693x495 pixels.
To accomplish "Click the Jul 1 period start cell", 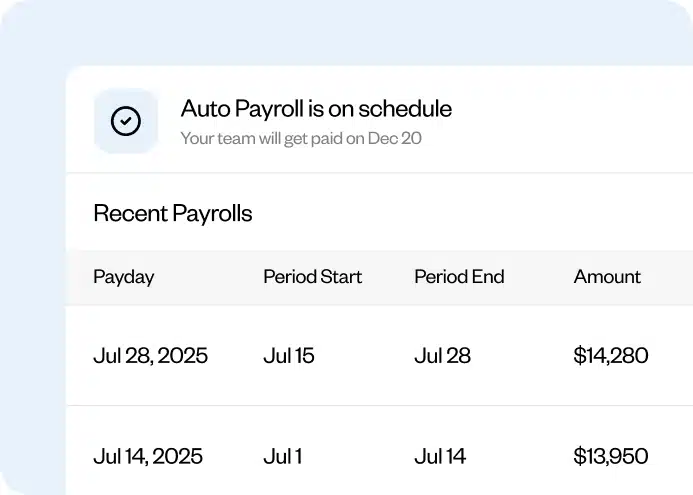I will click(282, 456).
